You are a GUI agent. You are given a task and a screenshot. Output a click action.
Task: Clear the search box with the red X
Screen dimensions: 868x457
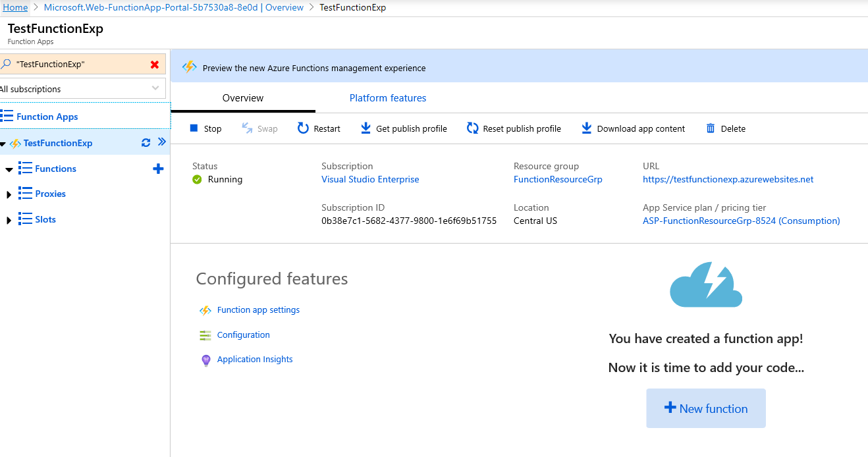tap(155, 65)
